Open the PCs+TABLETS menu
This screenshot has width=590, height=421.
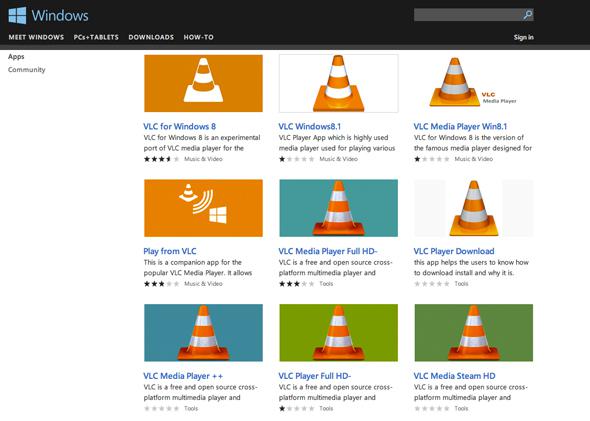pyautogui.click(x=96, y=37)
